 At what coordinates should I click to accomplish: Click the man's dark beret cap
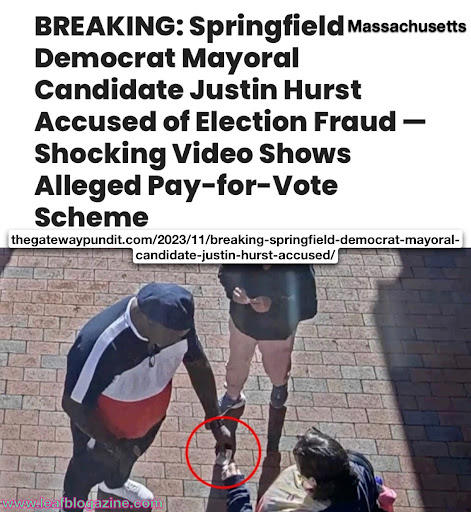pyautogui.click(x=166, y=306)
